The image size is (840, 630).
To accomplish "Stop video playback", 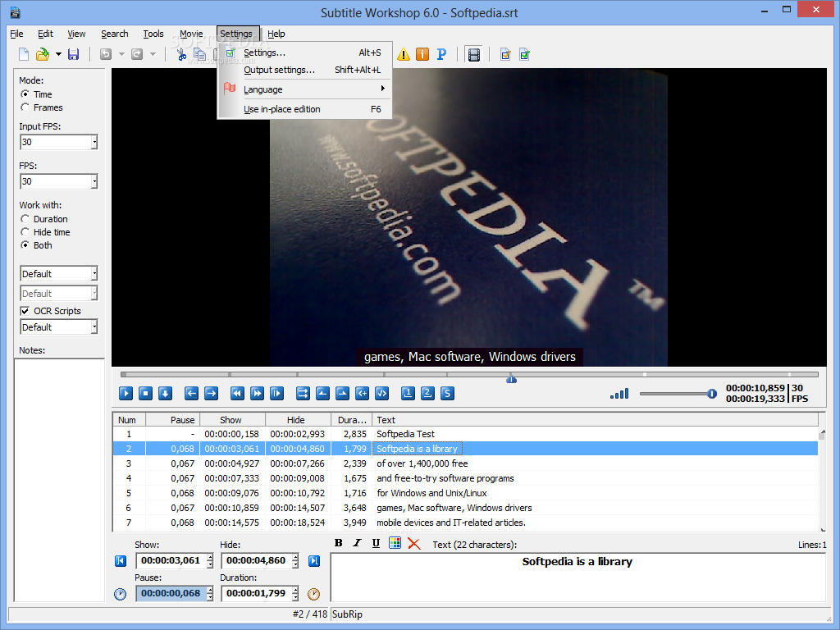I will pos(145,393).
